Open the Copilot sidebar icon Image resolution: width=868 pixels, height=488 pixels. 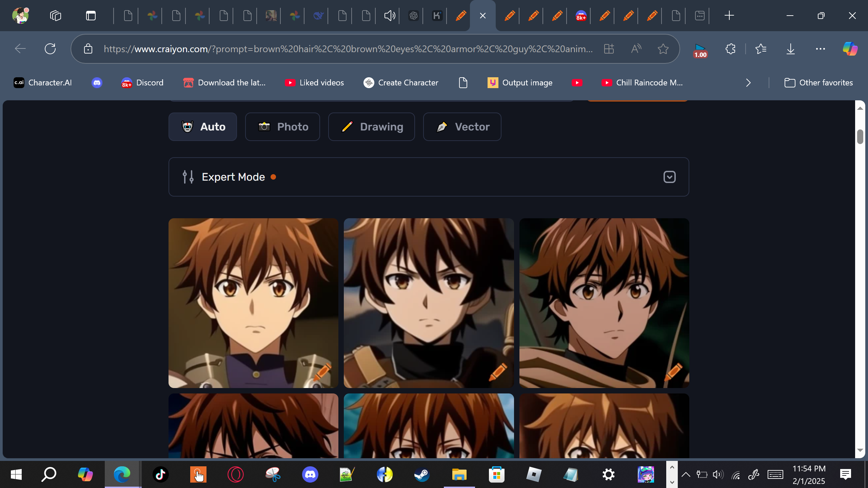pos(850,49)
